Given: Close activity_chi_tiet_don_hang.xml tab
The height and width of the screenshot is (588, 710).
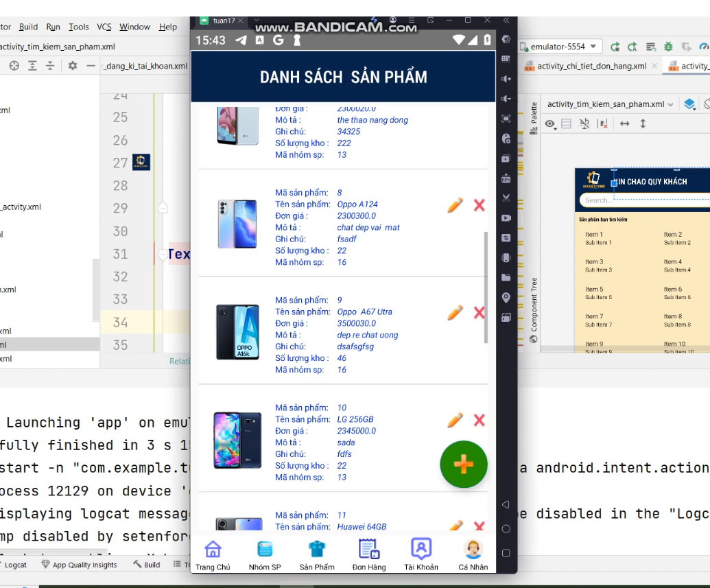Looking at the screenshot, I should click(x=654, y=66).
